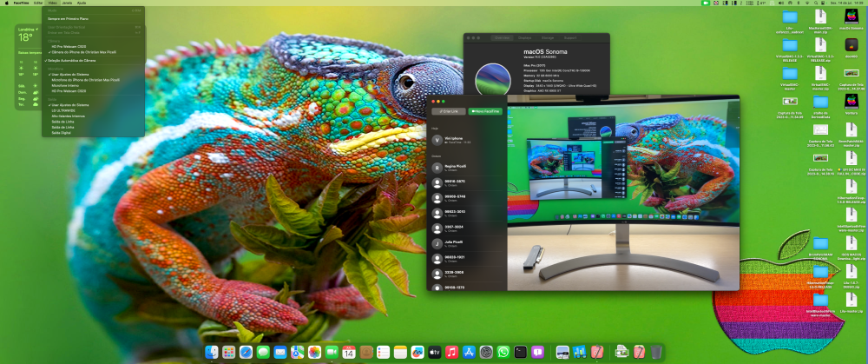Click the Apple logo menu
The width and height of the screenshot is (868, 364).
click(x=7, y=3)
